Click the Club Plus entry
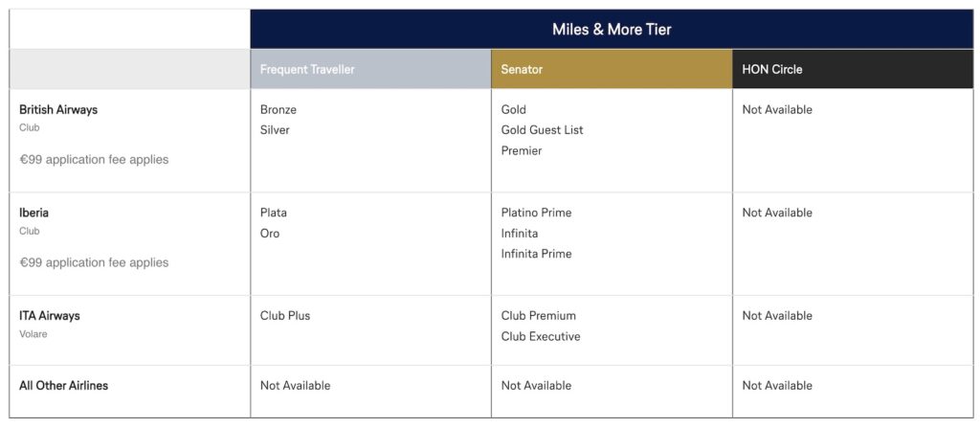980x428 pixels. coord(285,316)
